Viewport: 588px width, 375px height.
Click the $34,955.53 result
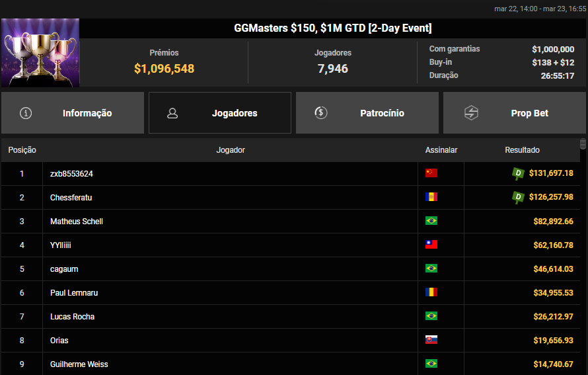point(553,293)
